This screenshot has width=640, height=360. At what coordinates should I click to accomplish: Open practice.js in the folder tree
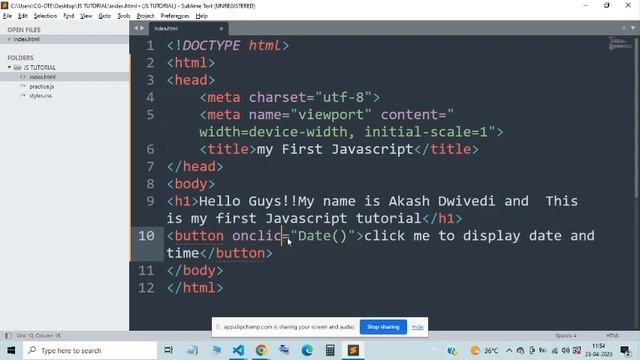[42, 87]
